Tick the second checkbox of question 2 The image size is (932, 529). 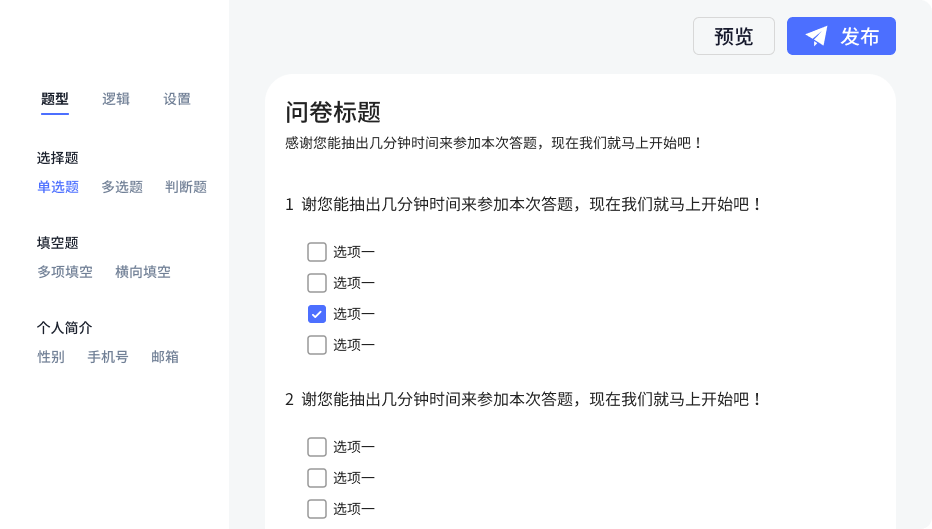pos(317,478)
